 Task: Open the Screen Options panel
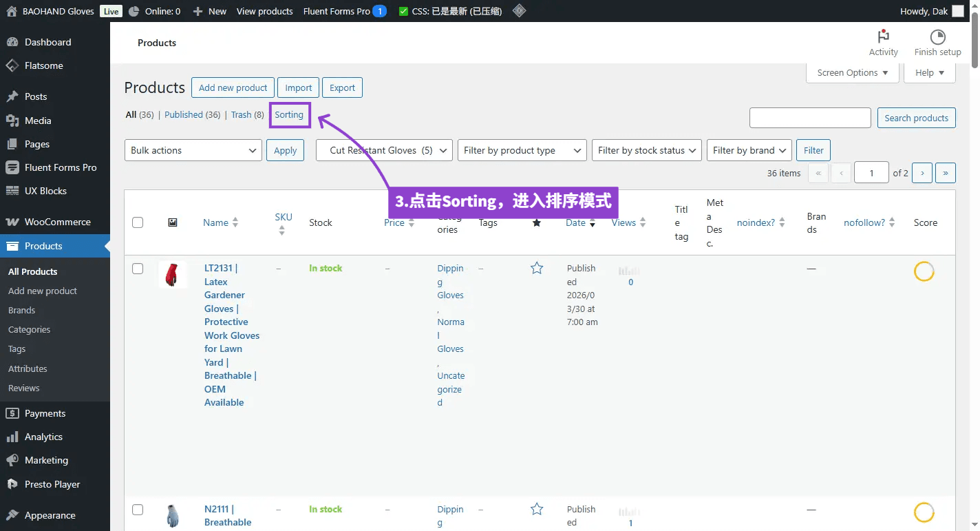pos(852,72)
